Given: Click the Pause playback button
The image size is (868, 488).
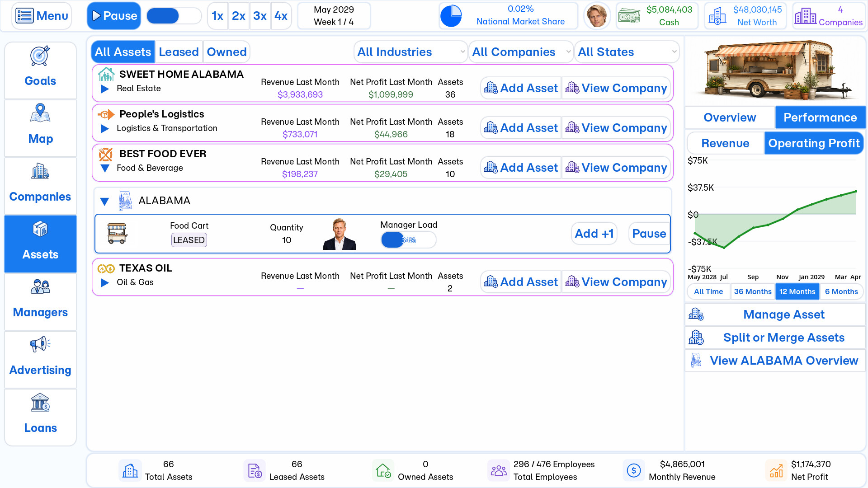Looking at the screenshot, I should point(114,16).
